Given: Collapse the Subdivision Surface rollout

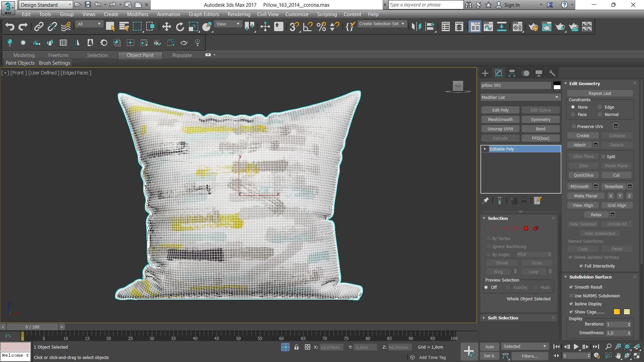Looking at the screenshot, I should (x=590, y=277).
